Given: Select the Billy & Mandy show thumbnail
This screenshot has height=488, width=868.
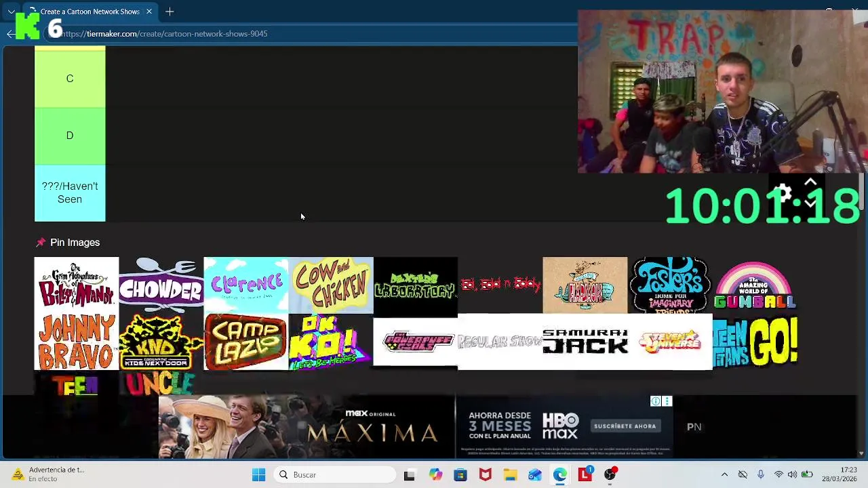Looking at the screenshot, I should click(77, 285).
